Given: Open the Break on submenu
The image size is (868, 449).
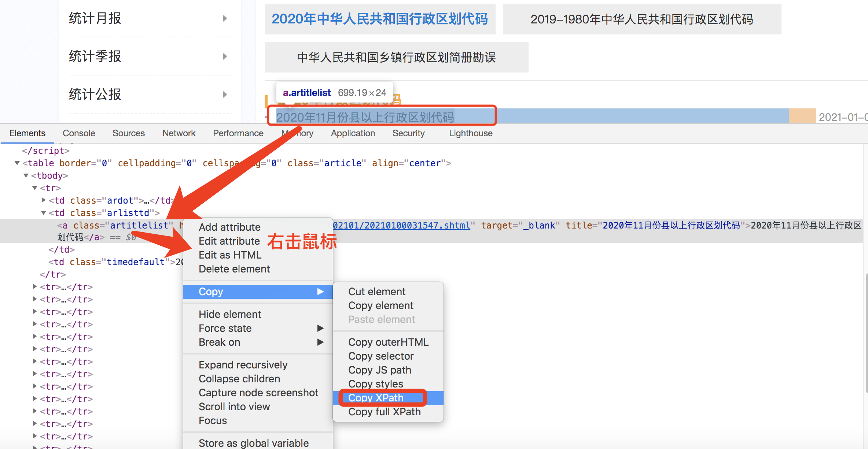Looking at the screenshot, I should coord(258,342).
